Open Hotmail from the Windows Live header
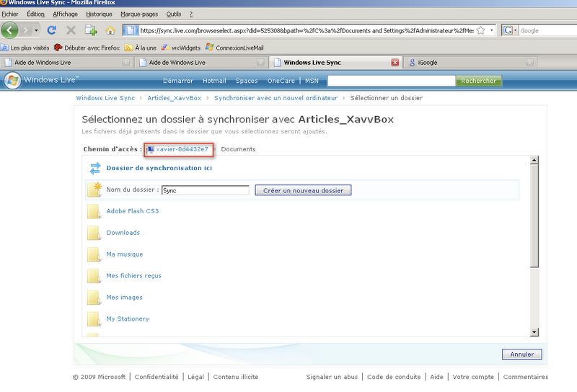The image size is (577, 392). click(x=214, y=81)
